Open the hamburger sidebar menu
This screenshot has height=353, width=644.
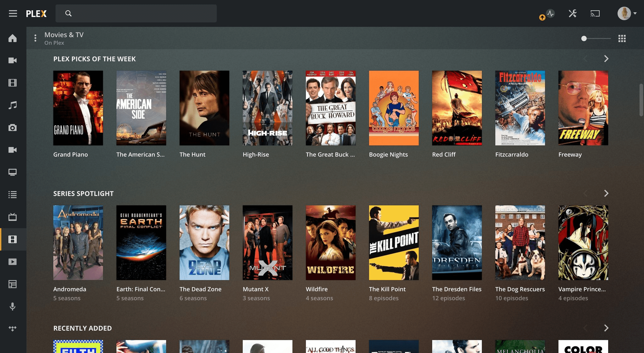point(13,14)
